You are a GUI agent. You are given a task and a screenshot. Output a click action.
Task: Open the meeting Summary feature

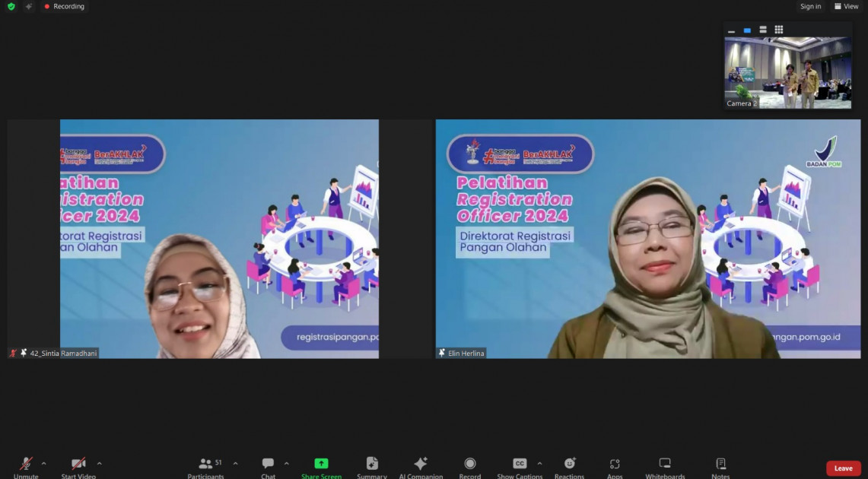[371, 465]
